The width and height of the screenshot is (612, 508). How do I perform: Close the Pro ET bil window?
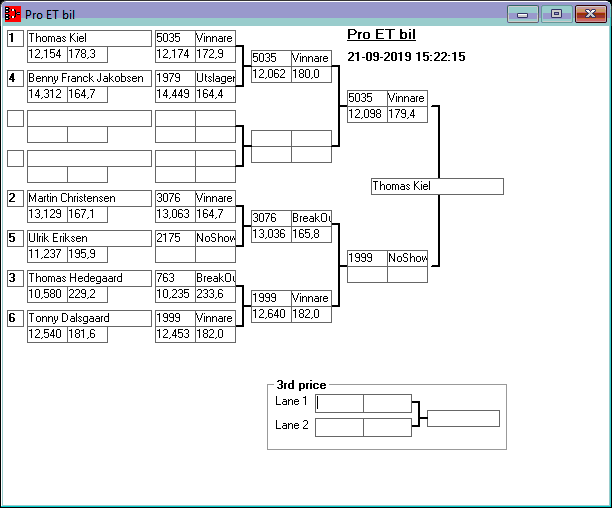588,14
